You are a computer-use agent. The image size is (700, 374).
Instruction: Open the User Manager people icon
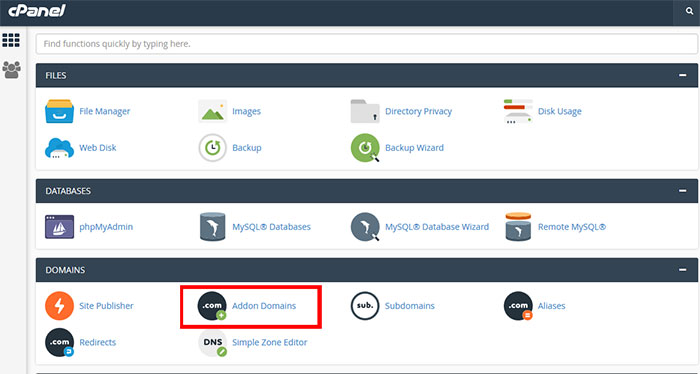(12, 70)
